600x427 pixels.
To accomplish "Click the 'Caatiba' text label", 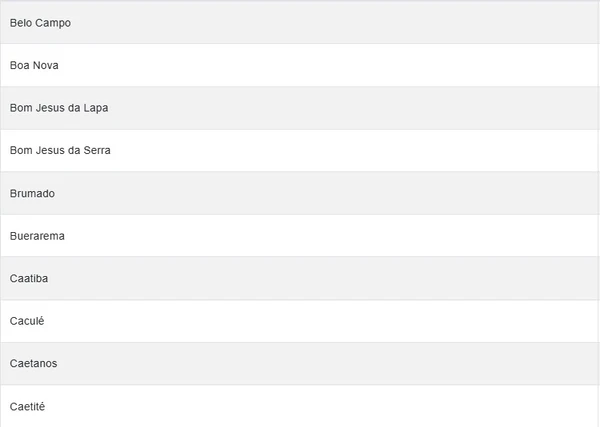I will pyautogui.click(x=29, y=278).
